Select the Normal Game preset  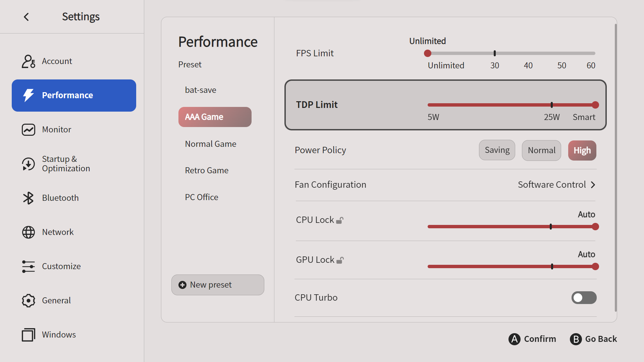211,144
